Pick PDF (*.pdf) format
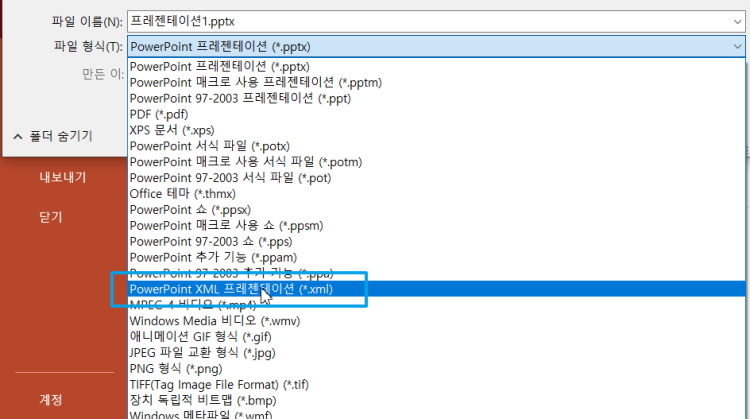750x419 pixels. pyautogui.click(x=436, y=114)
